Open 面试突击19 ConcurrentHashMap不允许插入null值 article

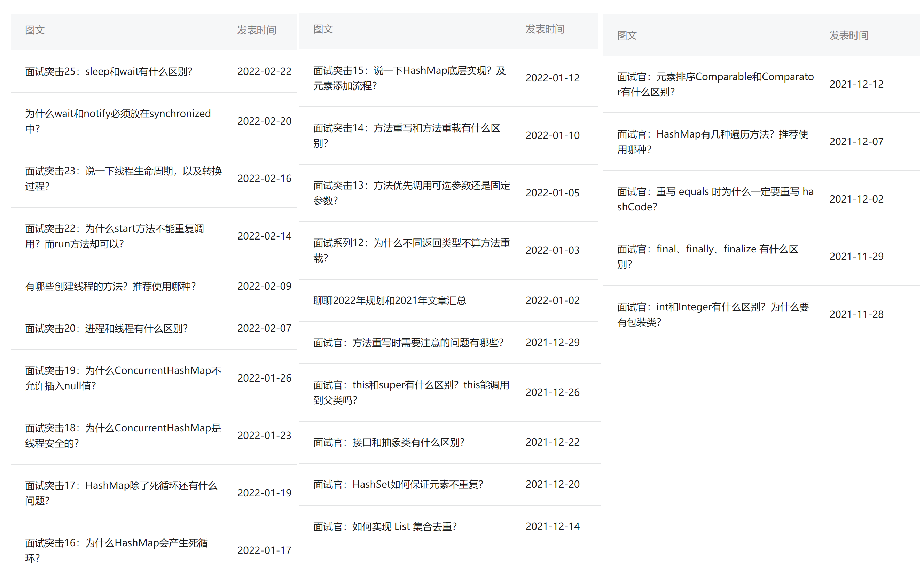click(123, 378)
